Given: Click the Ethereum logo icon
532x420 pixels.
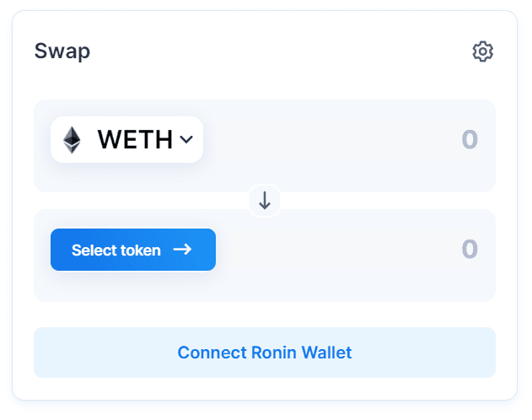Looking at the screenshot, I should 73,139.
